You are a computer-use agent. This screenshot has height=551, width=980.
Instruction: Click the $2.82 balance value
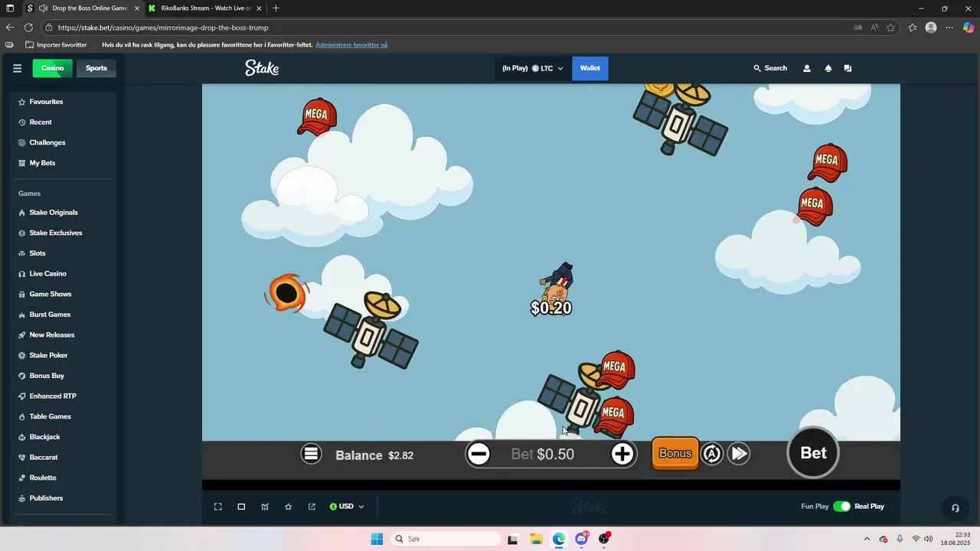click(400, 455)
